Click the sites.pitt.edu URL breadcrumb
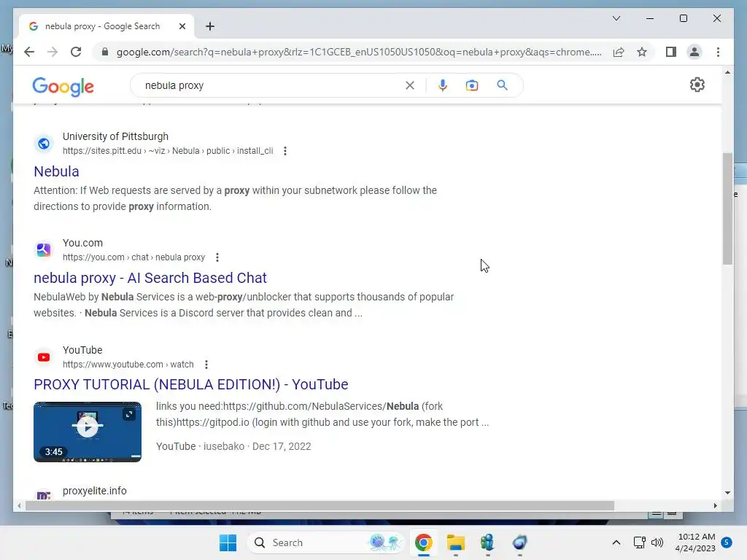This screenshot has width=747, height=560. pyautogui.click(x=168, y=151)
